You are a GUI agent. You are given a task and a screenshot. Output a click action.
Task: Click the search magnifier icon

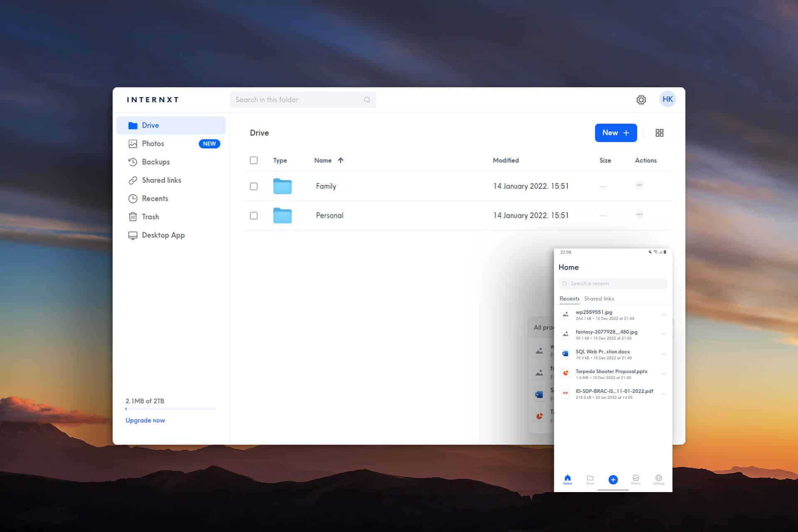pos(367,100)
